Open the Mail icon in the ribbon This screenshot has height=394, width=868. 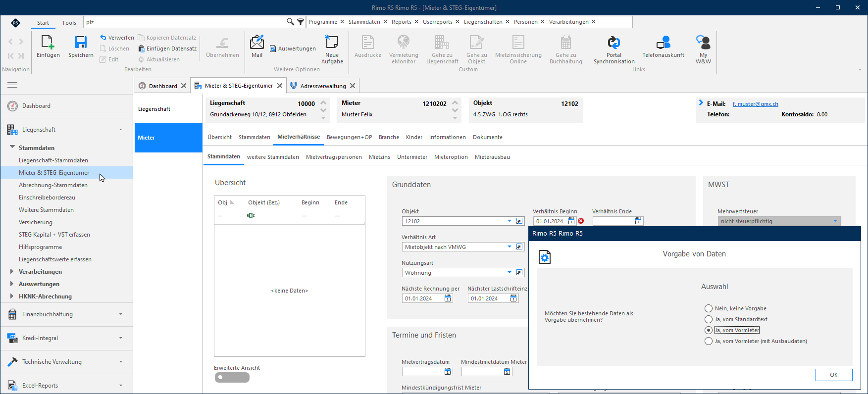point(257,43)
